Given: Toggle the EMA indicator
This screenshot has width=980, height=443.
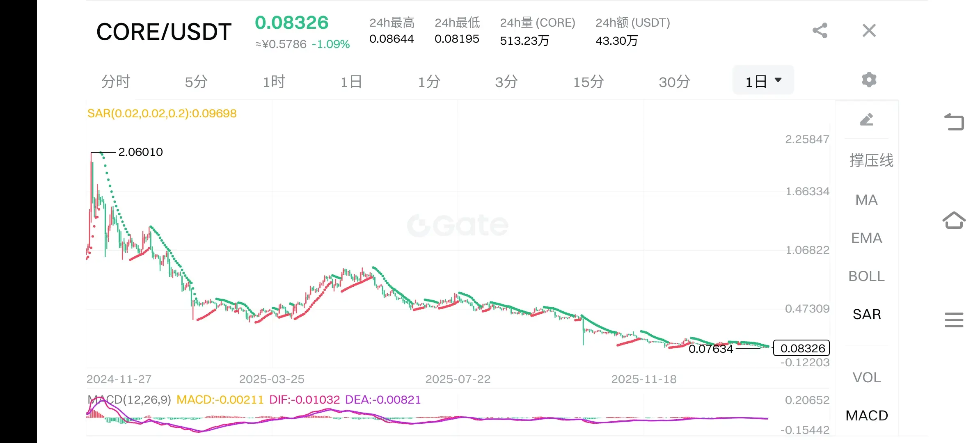Looking at the screenshot, I should point(866,238).
